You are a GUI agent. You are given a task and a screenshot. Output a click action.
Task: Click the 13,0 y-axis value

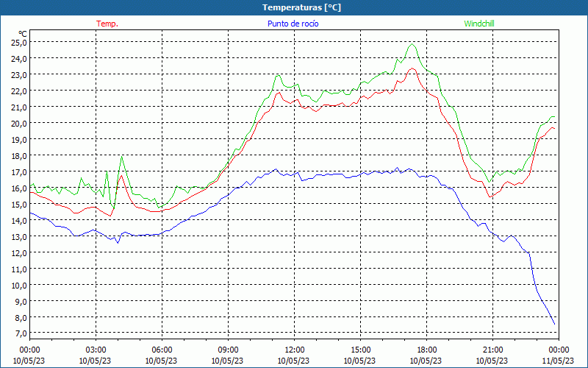pyautogui.click(x=19, y=236)
